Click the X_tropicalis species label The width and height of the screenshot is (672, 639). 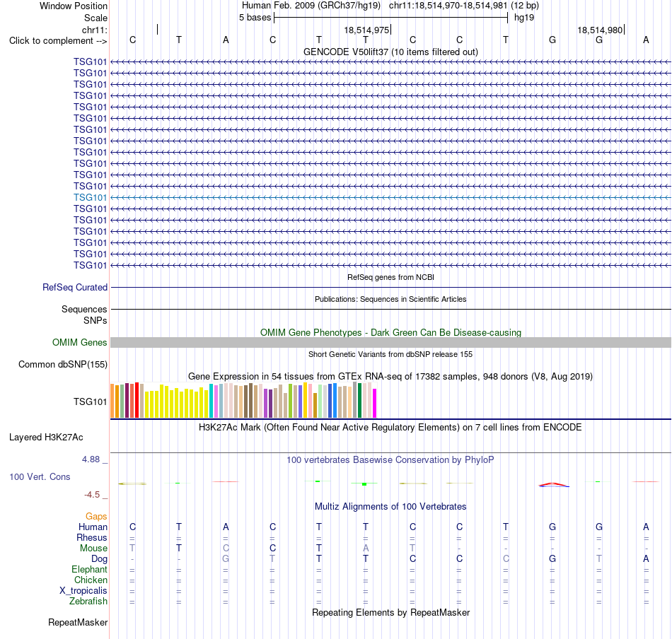[83, 591]
